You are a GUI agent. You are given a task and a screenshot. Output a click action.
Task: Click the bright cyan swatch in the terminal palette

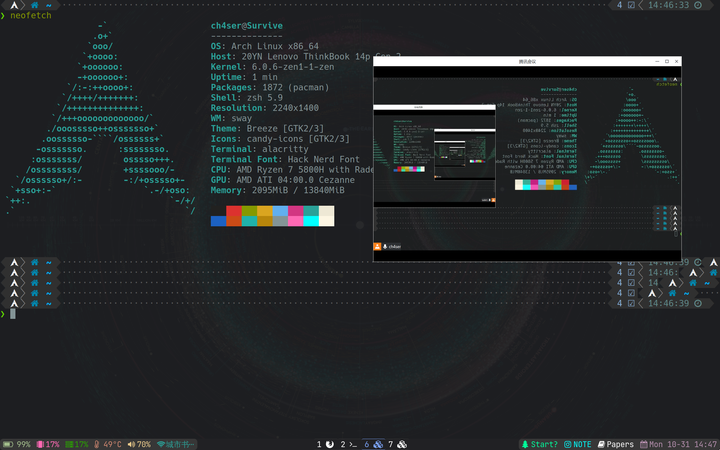click(x=311, y=221)
